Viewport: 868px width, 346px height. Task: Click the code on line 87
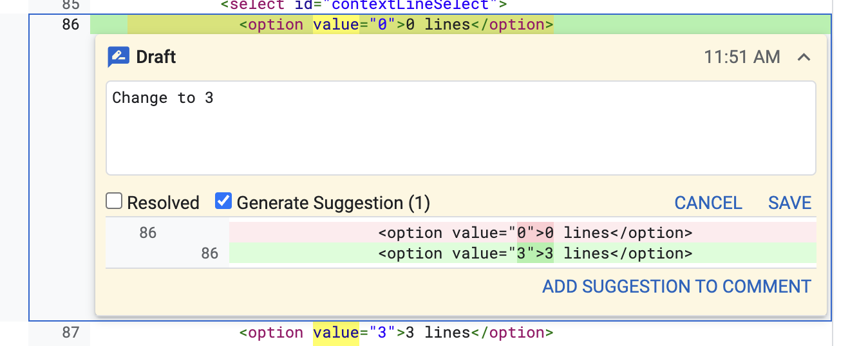pos(395,332)
